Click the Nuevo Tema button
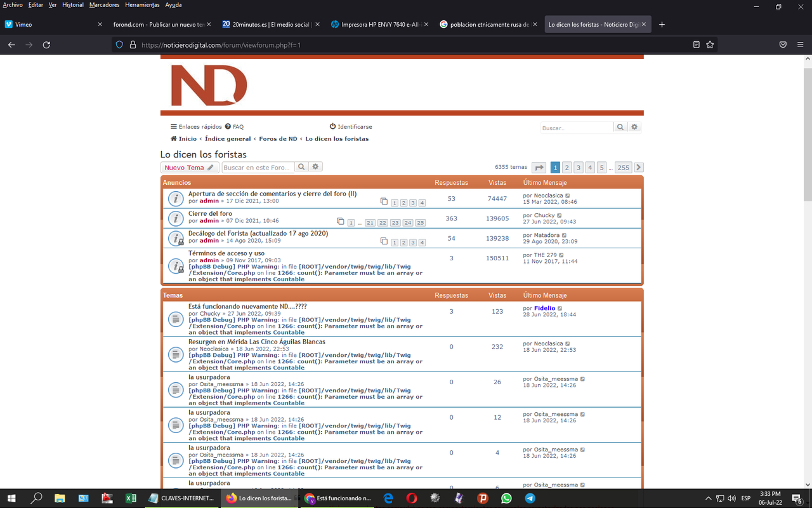Image resolution: width=812 pixels, height=508 pixels. 190,168
